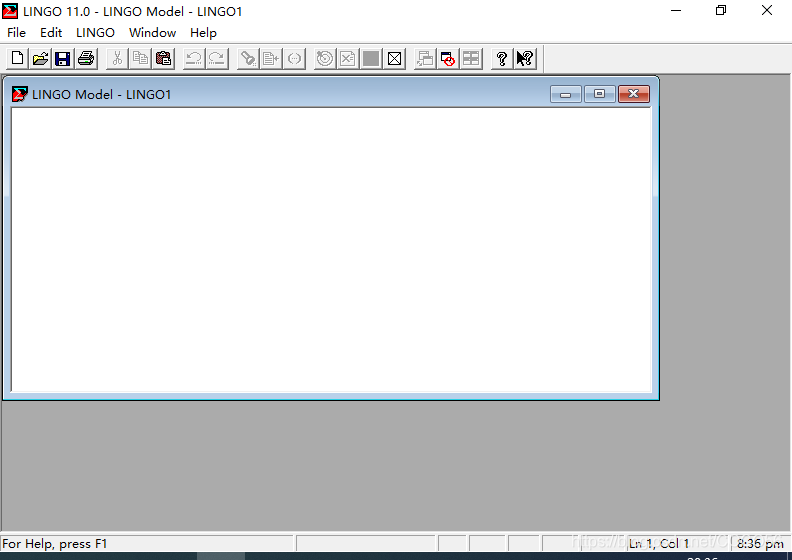Minimize the LINGO Model - LINGO1 child window
Screen dimensions: 792x560
566,94
